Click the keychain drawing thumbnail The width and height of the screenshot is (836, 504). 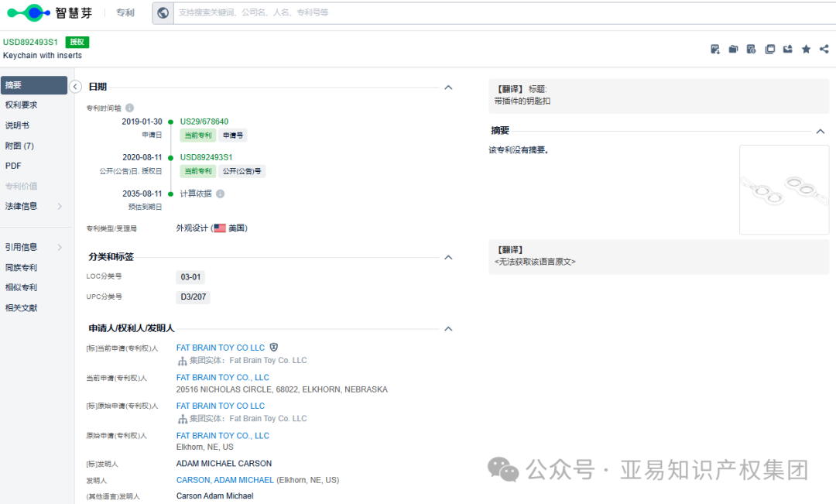(x=784, y=190)
